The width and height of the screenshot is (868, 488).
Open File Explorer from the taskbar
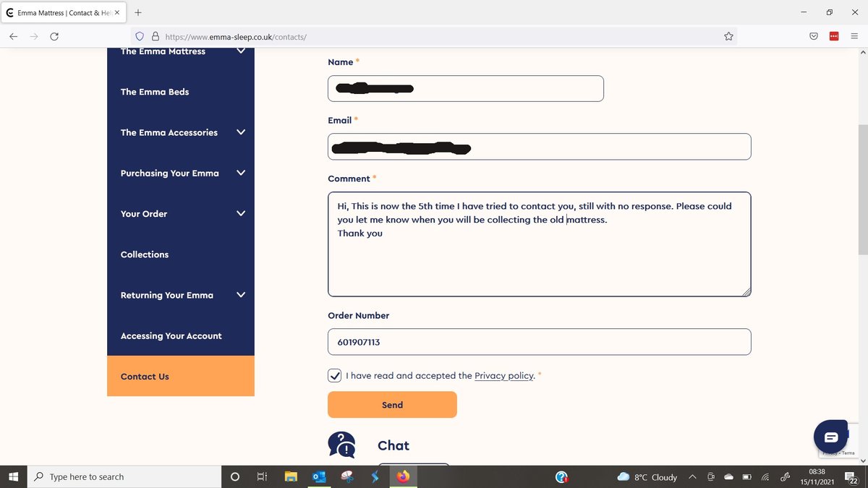pyautogui.click(x=291, y=476)
